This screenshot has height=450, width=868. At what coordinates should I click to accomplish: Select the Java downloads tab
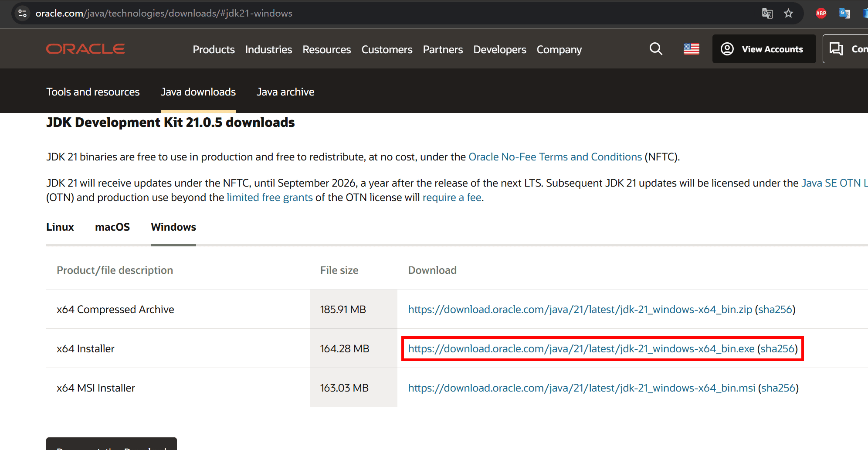(198, 92)
